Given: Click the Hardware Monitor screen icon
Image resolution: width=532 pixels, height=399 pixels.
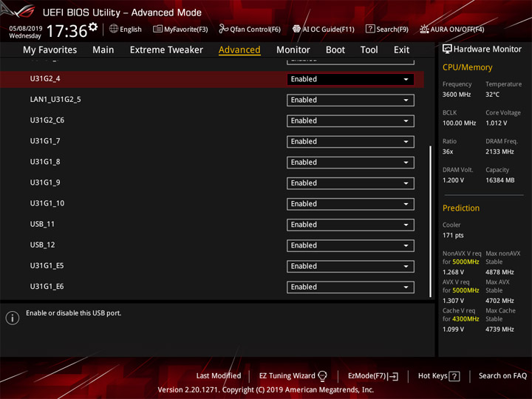Looking at the screenshot, I should (447, 49).
